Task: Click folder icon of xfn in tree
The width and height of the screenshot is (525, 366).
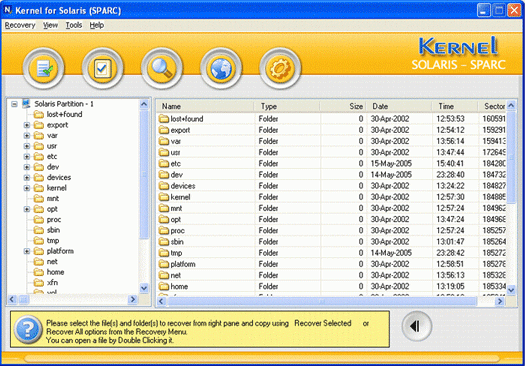Action: click(x=39, y=283)
